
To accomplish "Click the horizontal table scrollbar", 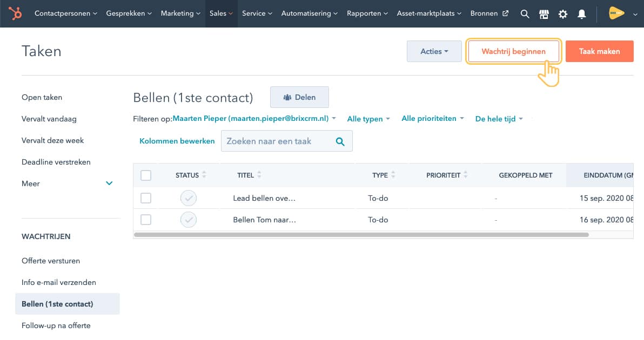I will point(361,235).
